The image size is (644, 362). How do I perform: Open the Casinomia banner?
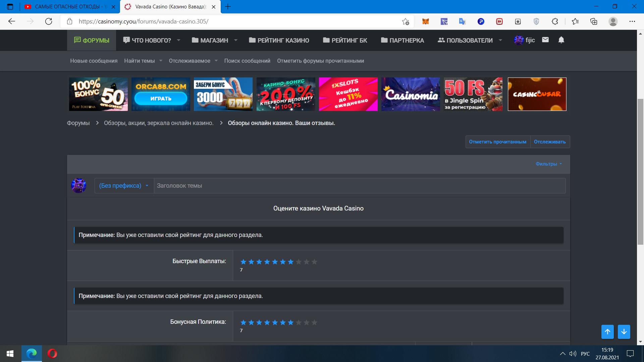[411, 94]
